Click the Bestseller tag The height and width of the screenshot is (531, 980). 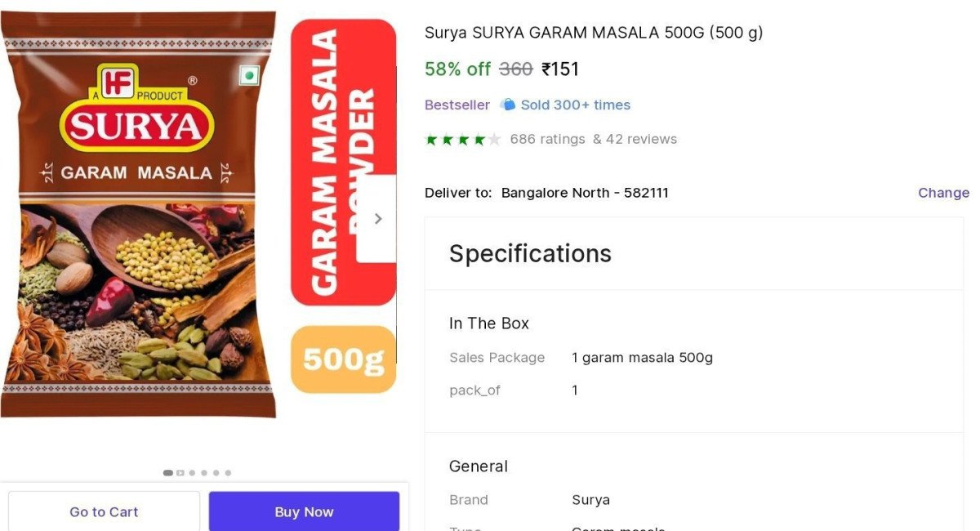tap(457, 105)
